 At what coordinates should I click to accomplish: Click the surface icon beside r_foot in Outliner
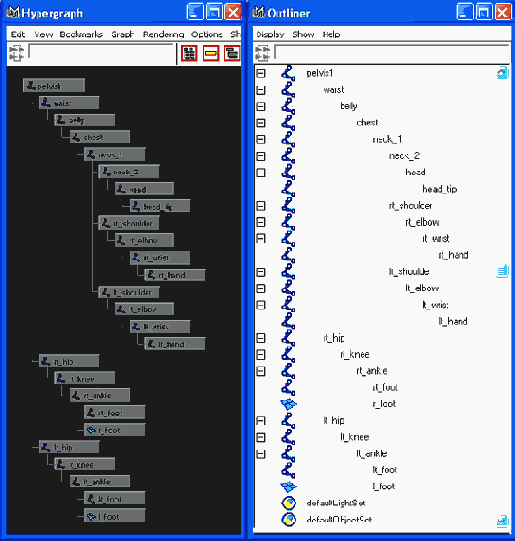(288, 404)
